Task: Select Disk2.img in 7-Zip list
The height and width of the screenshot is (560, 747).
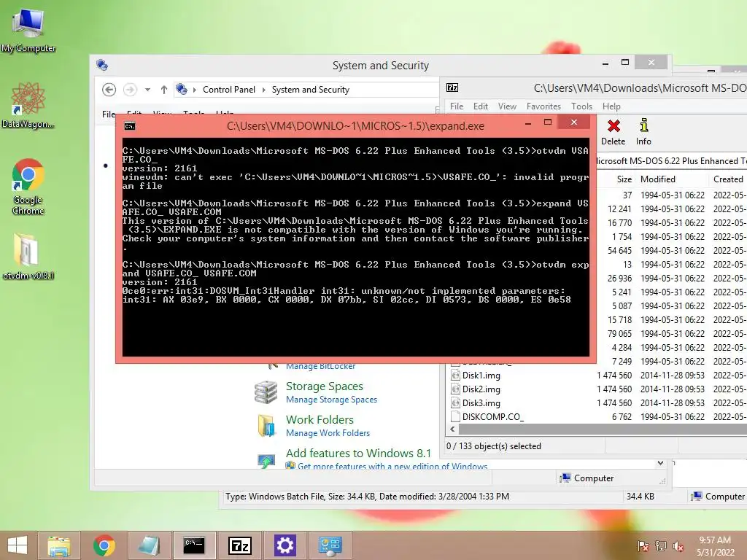Action: [481, 389]
